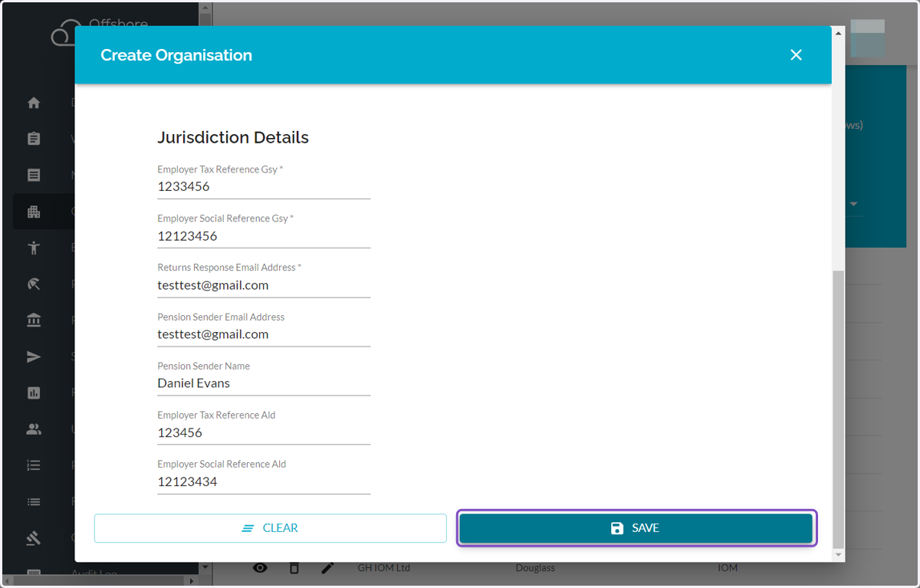
Task: Open the bar chart sidebar icon
Action: click(34, 393)
